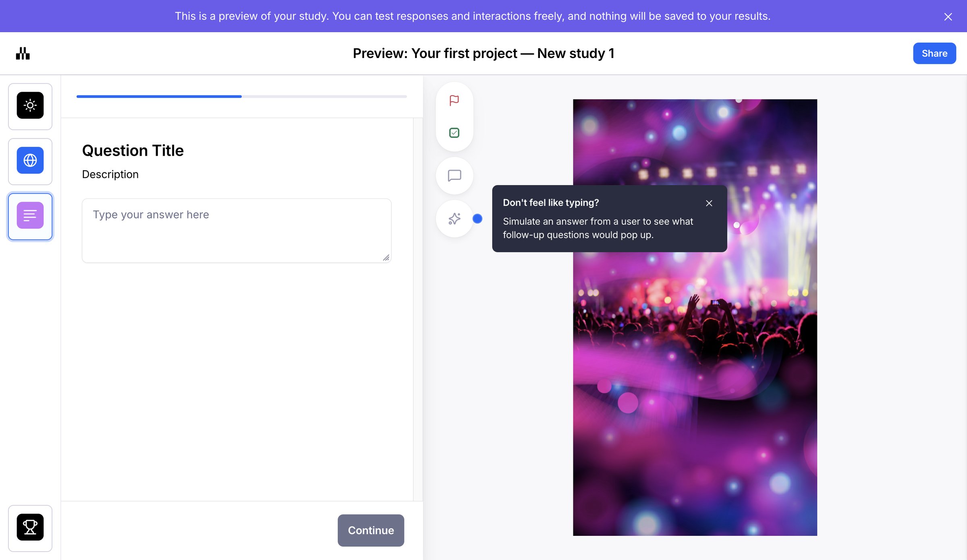Image resolution: width=967 pixels, height=560 pixels.
Task: Click the green checkmark square icon
Action: point(454,132)
